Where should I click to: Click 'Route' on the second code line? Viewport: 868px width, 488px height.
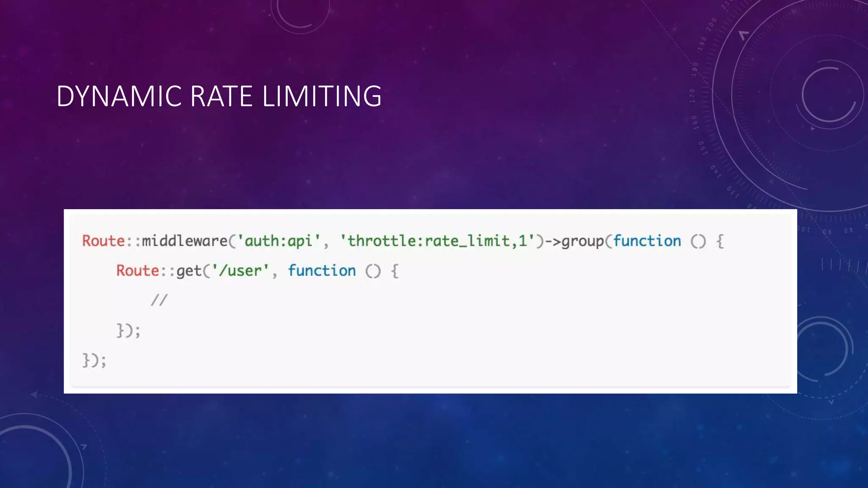click(137, 271)
